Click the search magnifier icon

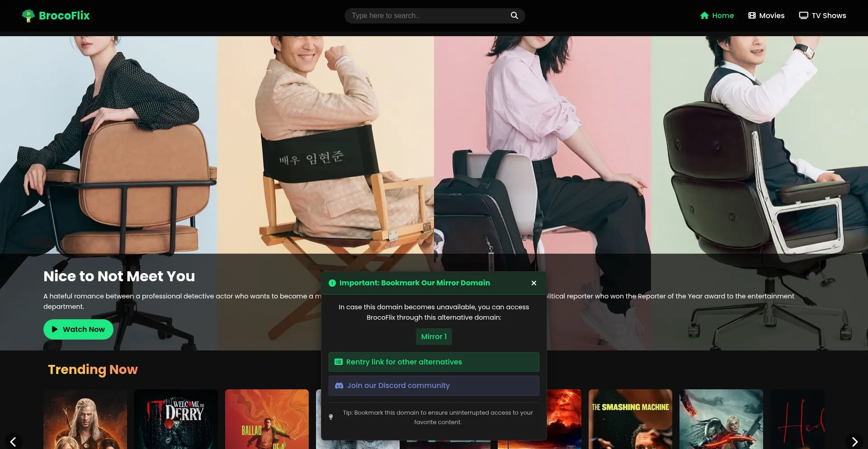coord(514,15)
